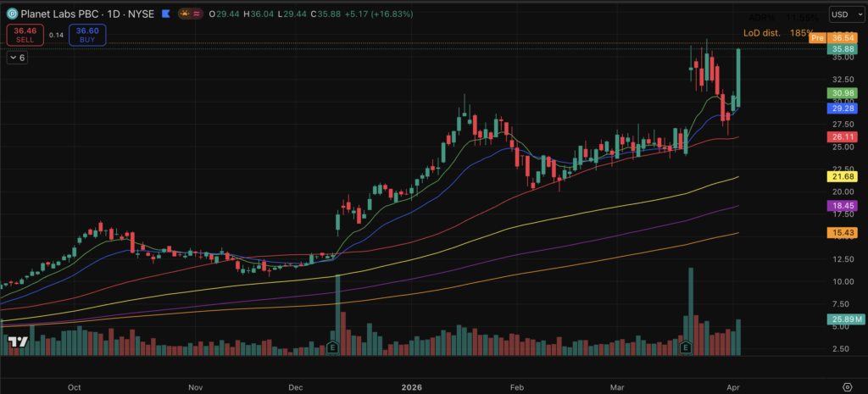Select the 25.89M volume label
This screenshot has height=394, width=868.
(846, 319)
